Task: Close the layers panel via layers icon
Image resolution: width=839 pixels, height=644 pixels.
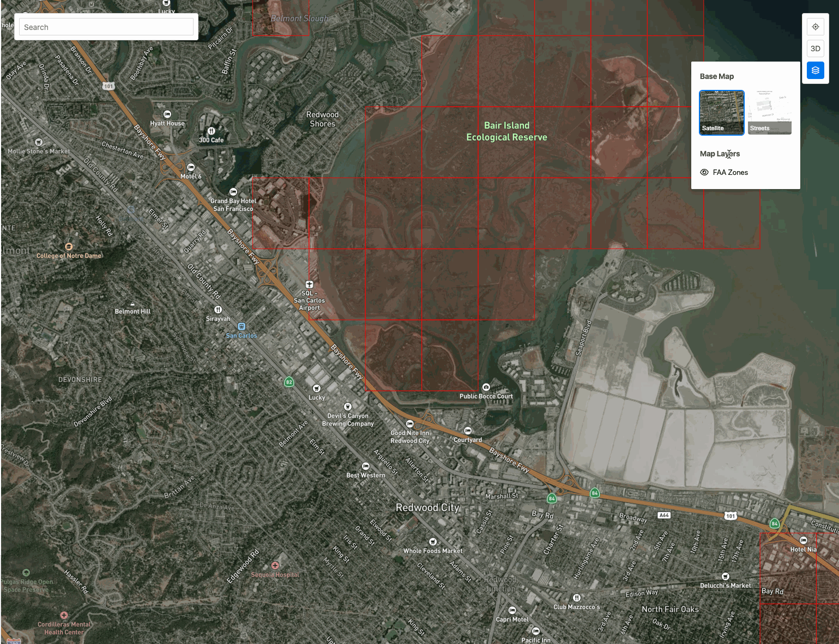Action: [815, 70]
